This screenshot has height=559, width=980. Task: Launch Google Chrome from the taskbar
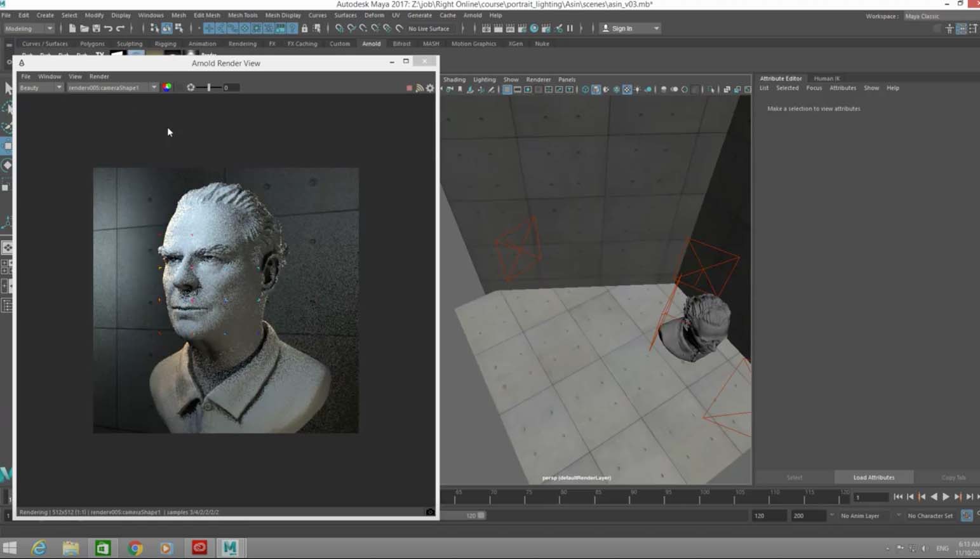[135, 548]
